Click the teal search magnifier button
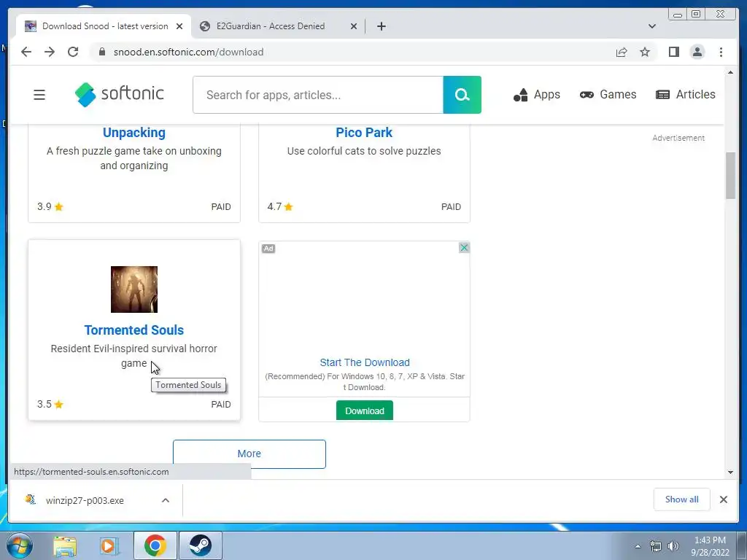This screenshot has width=747, height=560. (462, 95)
